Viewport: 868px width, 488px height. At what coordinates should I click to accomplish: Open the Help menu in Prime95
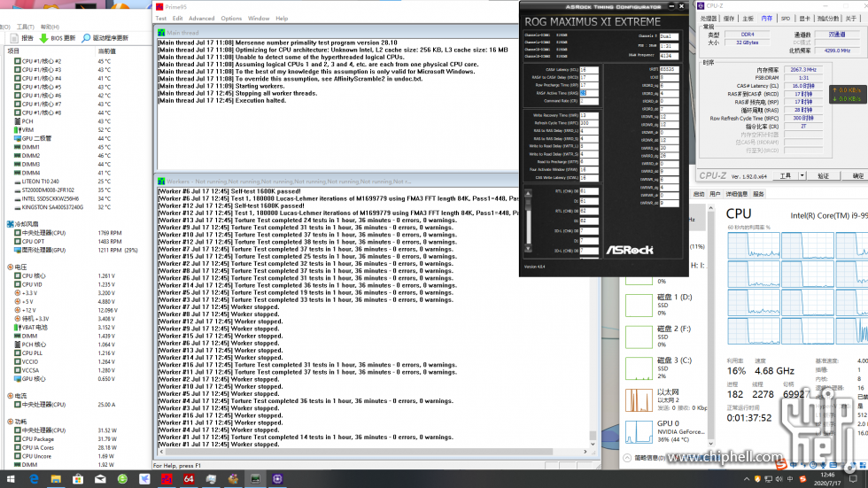(282, 19)
